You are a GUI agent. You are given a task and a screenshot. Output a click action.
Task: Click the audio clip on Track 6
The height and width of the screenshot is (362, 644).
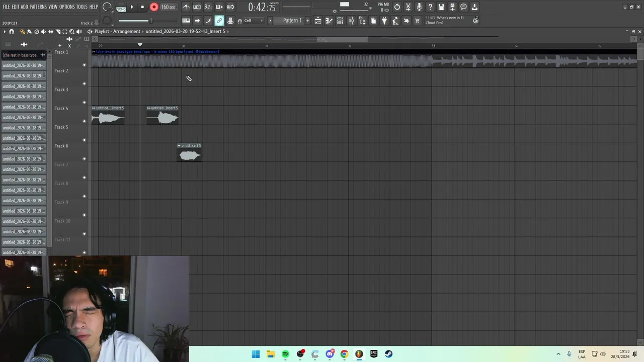coord(189,153)
